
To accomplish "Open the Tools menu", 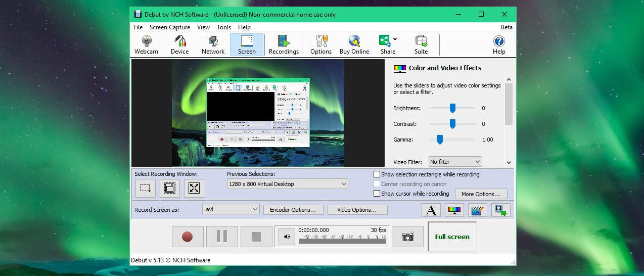I will (x=224, y=27).
